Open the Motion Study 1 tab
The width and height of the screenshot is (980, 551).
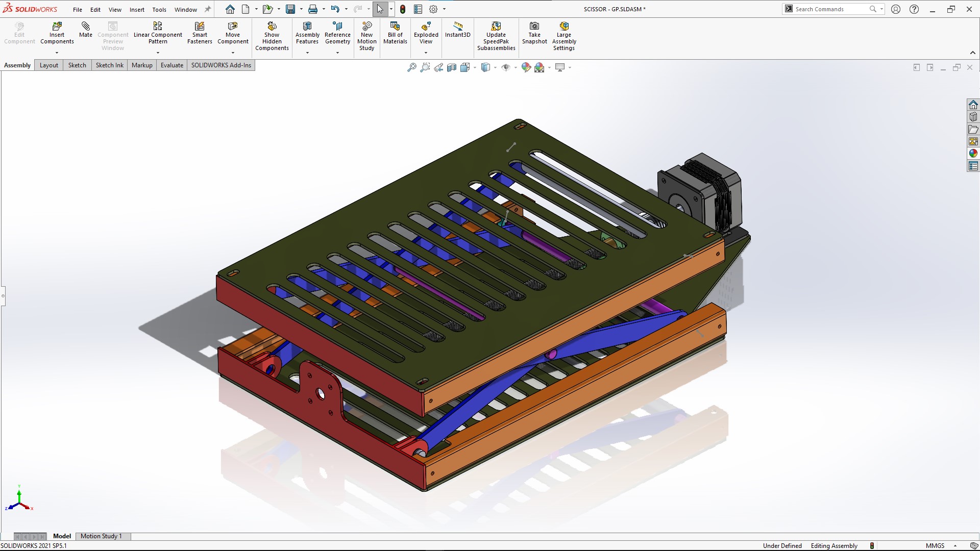point(101,536)
